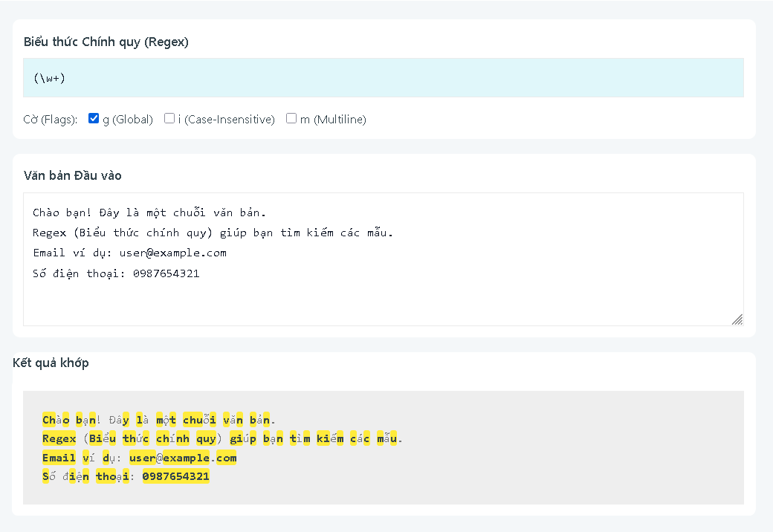Screen dimensions: 773x532
Task: Tick the m (Multiline) checkbox
Action: 291,118
